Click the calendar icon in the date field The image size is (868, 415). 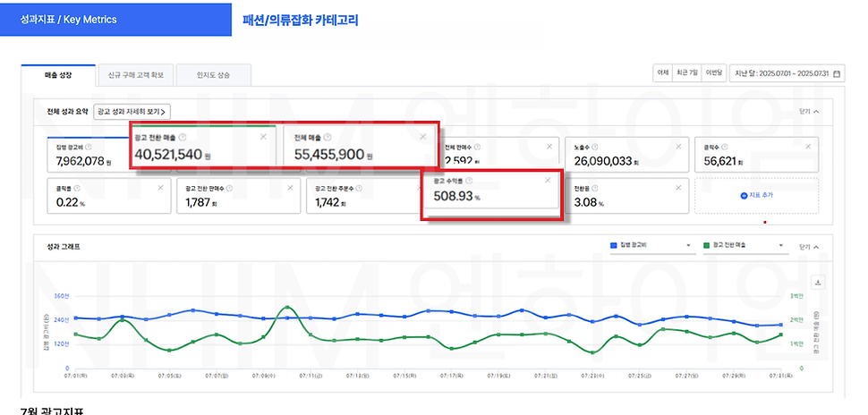click(837, 73)
